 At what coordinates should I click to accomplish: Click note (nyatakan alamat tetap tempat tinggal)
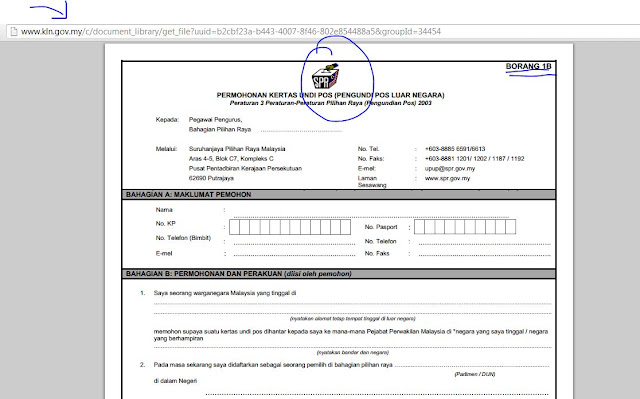pos(353,318)
